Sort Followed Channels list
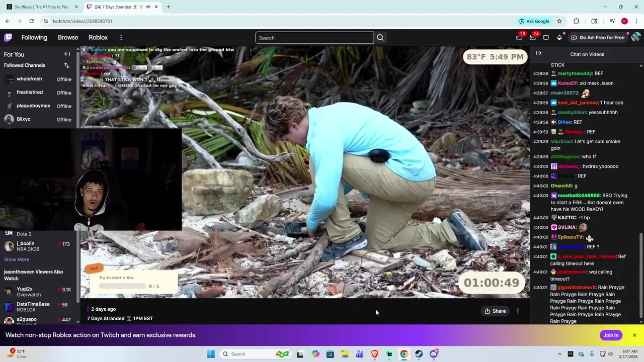The height and width of the screenshot is (362, 644). click(x=66, y=65)
